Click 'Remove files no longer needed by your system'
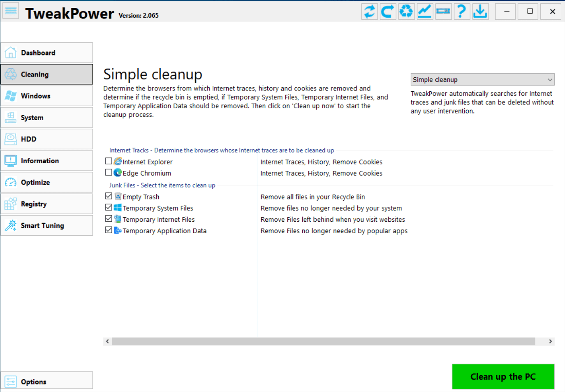565x392 pixels. [x=331, y=209]
